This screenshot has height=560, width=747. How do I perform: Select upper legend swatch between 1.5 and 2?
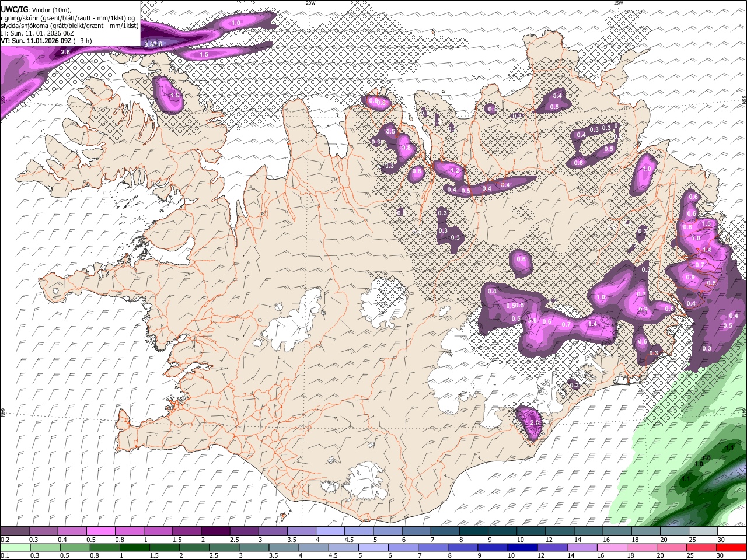tap(187, 531)
